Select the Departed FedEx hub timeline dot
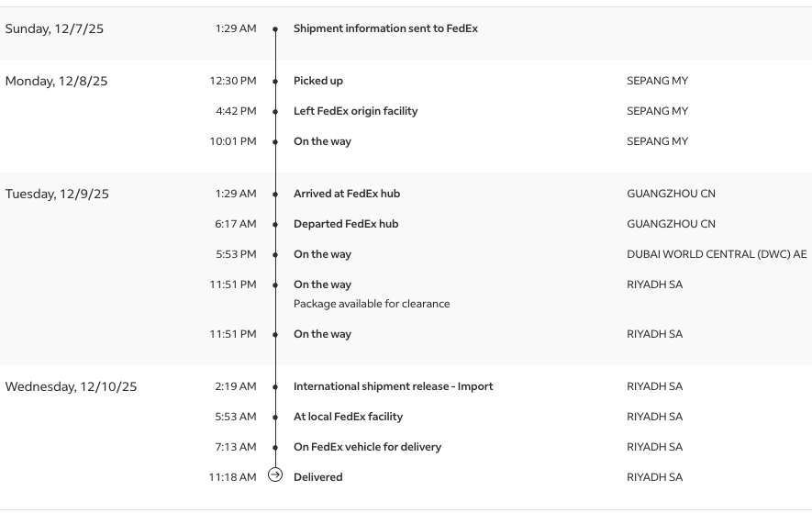The width and height of the screenshot is (812, 513). pyautogui.click(x=275, y=224)
